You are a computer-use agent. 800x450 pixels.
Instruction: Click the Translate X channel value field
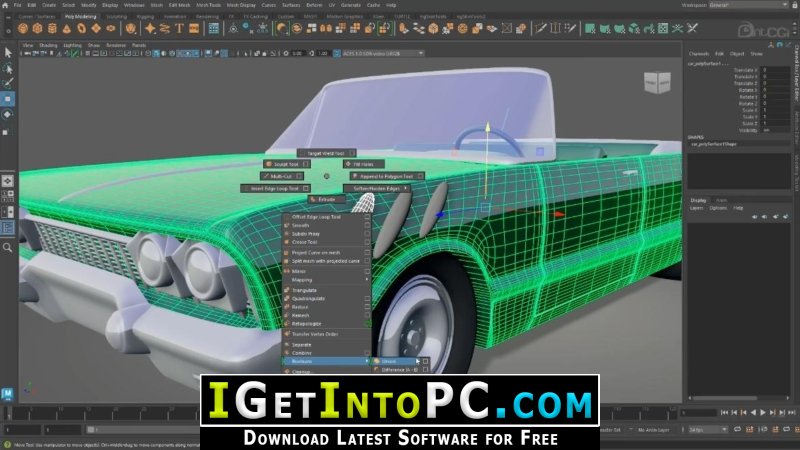click(775, 70)
